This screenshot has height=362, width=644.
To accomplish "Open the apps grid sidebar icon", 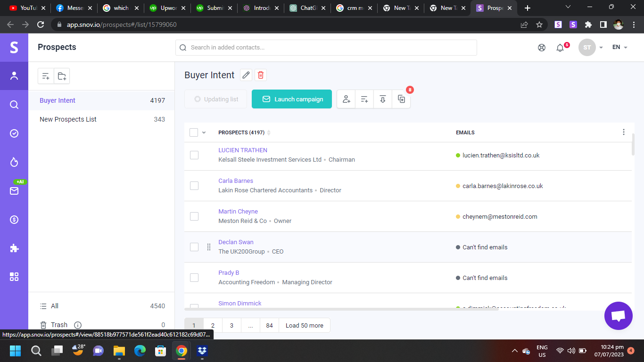I will [x=14, y=277].
